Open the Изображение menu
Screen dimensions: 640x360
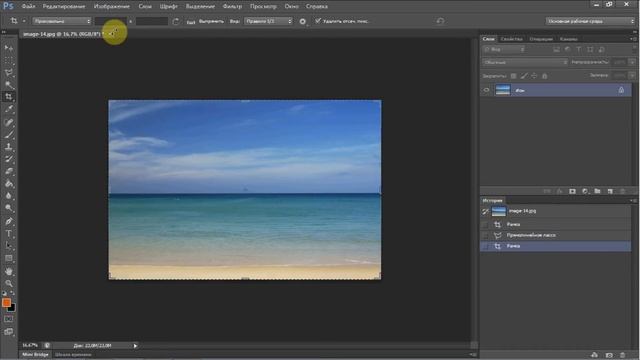[x=111, y=7]
